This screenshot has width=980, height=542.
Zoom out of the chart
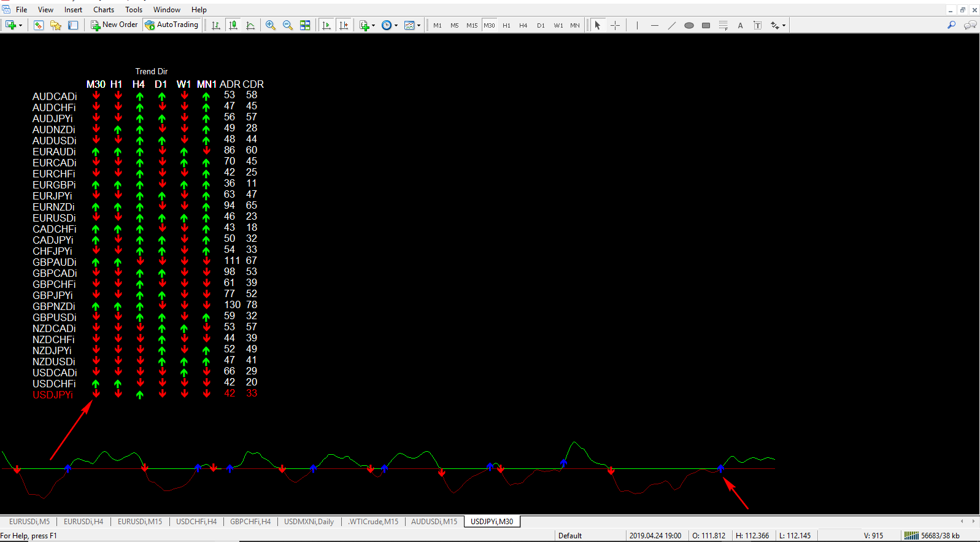click(x=288, y=25)
